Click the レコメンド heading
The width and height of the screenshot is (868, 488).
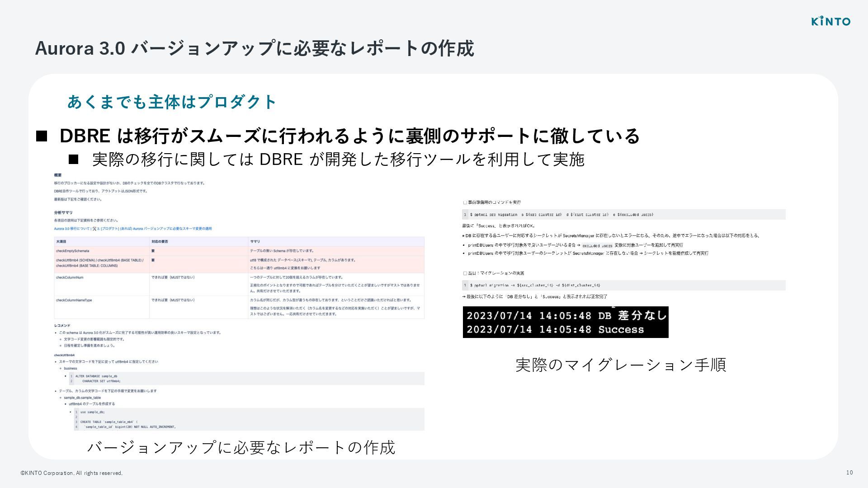62,325
